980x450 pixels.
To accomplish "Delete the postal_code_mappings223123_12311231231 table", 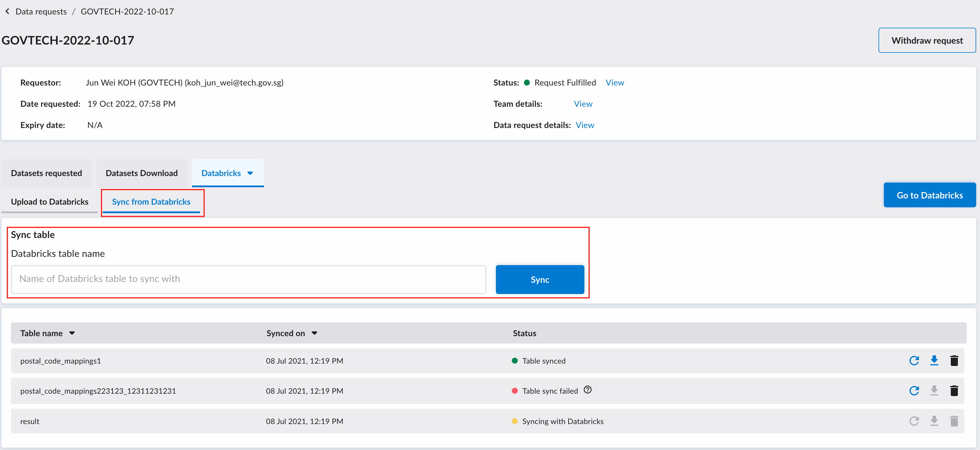I will [954, 391].
